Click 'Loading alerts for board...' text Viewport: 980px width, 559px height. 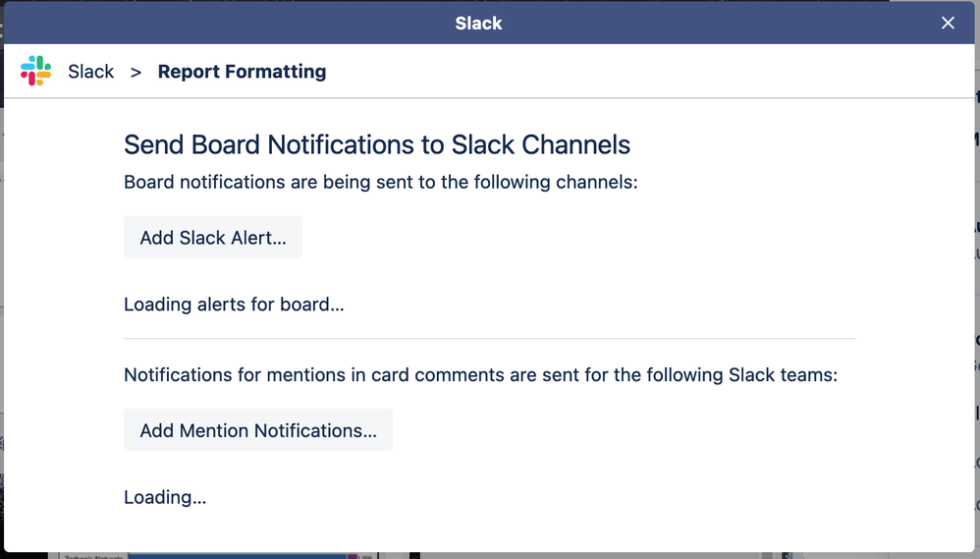(234, 305)
